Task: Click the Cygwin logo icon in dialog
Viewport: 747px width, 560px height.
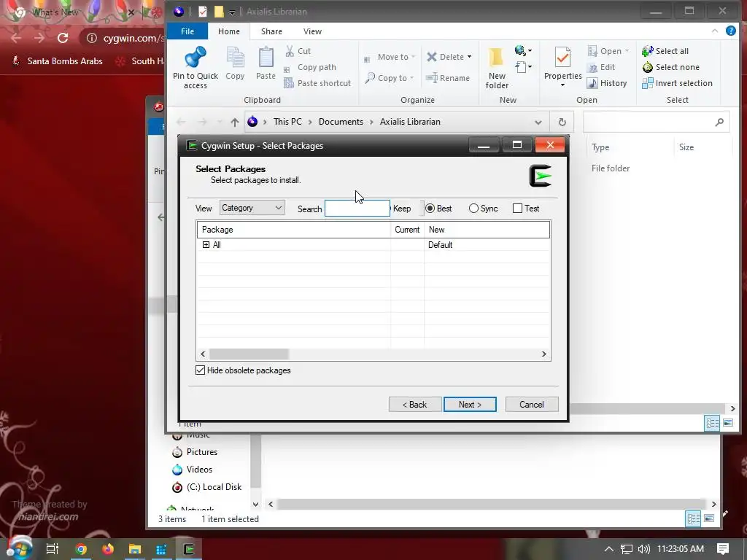Action: coord(541,176)
